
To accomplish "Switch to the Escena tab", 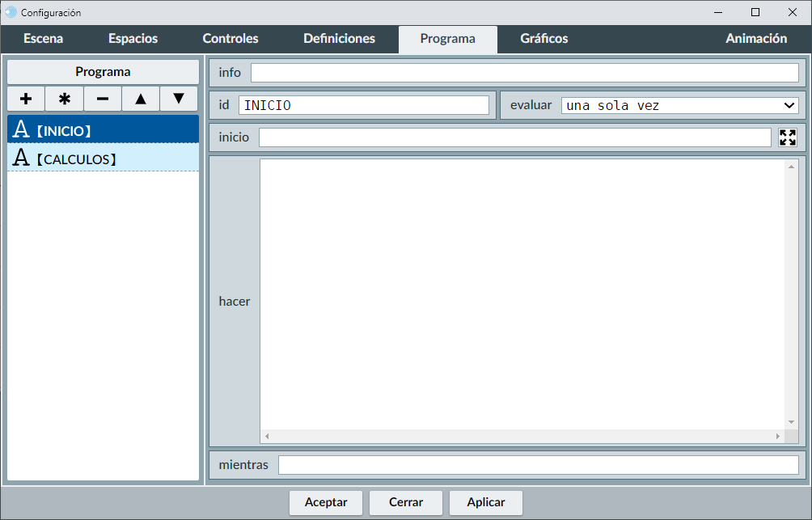I will tap(43, 39).
